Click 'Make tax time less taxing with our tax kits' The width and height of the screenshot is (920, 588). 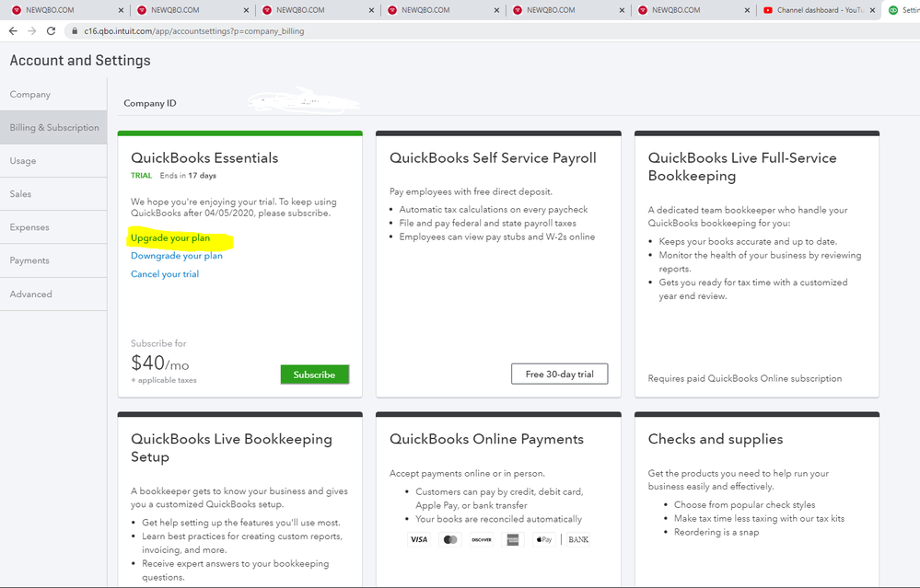[x=759, y=518]
